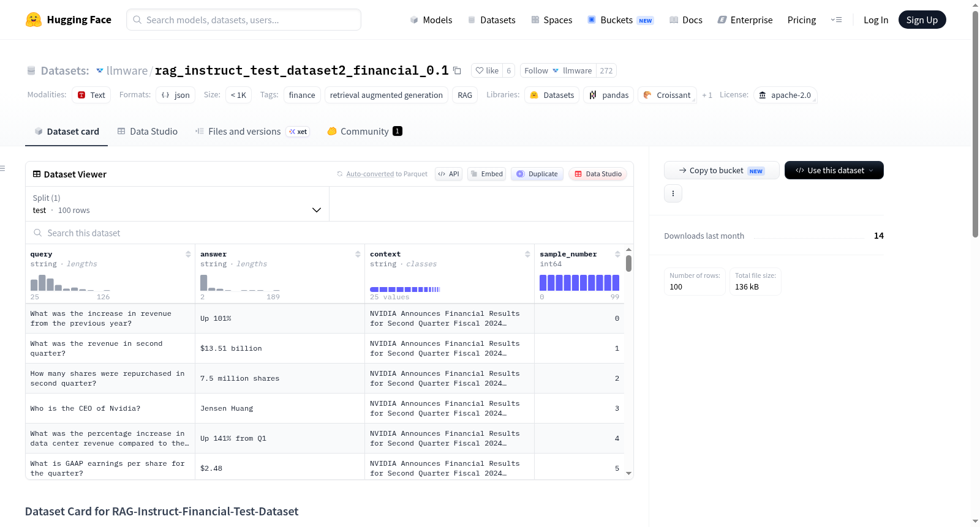Click the retrieval augmented generation tag
This screenshot has width=980, height=527.
coord(386,95)
